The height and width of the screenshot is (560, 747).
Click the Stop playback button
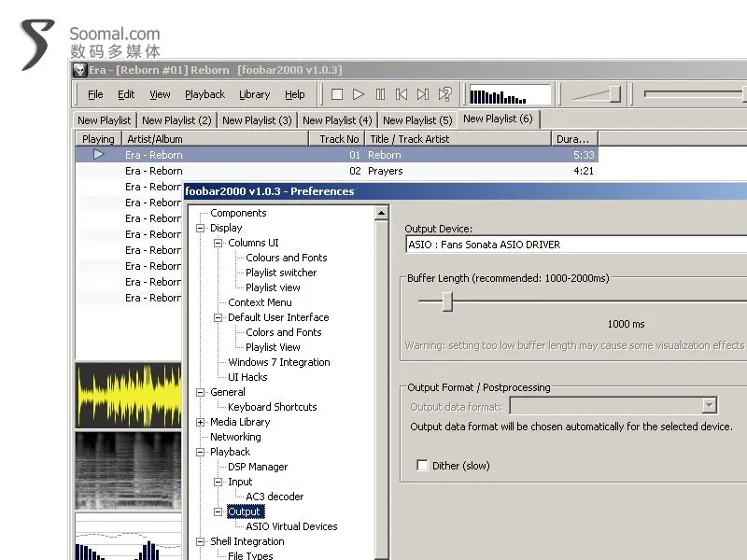click(x=337, y=94)
